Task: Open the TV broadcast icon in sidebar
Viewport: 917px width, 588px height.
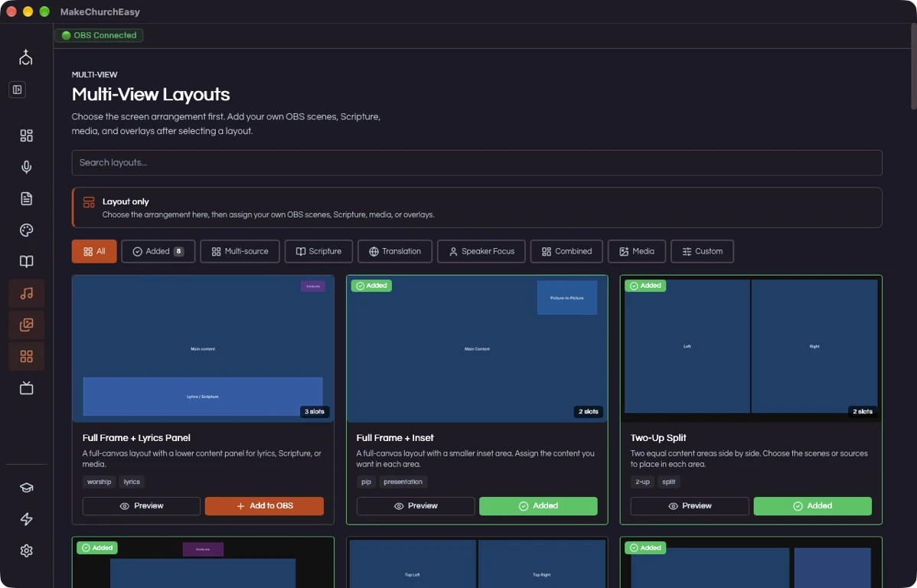Action: coord(26,388)
